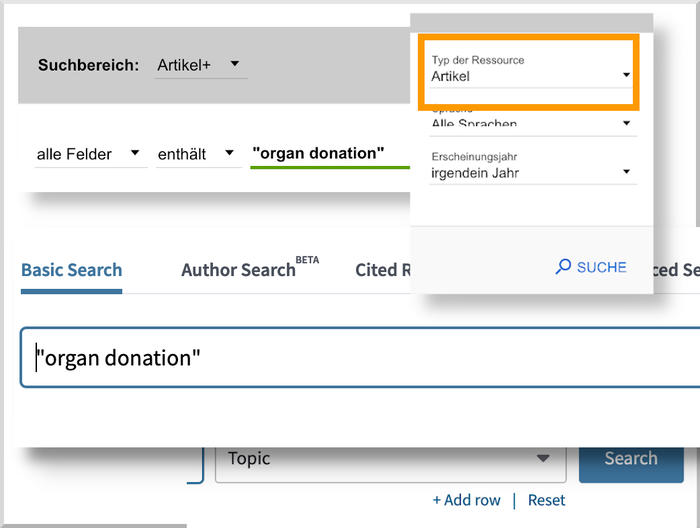Click the arrow next to Artikel+

point(235,65)
